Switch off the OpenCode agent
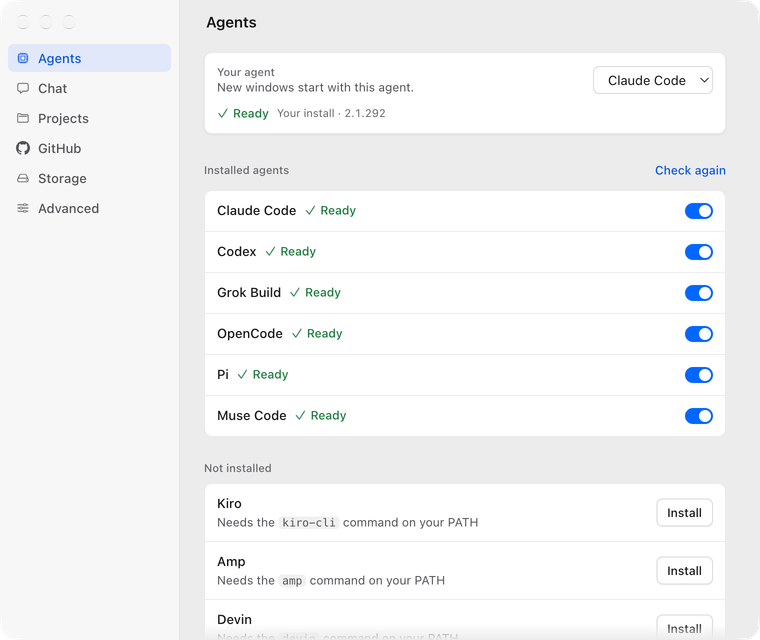 (698, 334)
